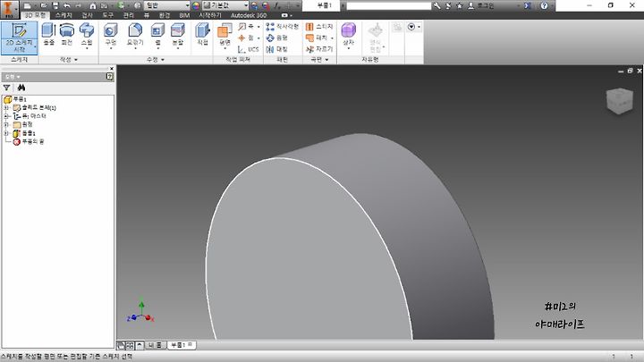Screen dimensions: 644x362
Task: Open the appearance dropdown showing 기본값
Action: (x=226, y=5)
